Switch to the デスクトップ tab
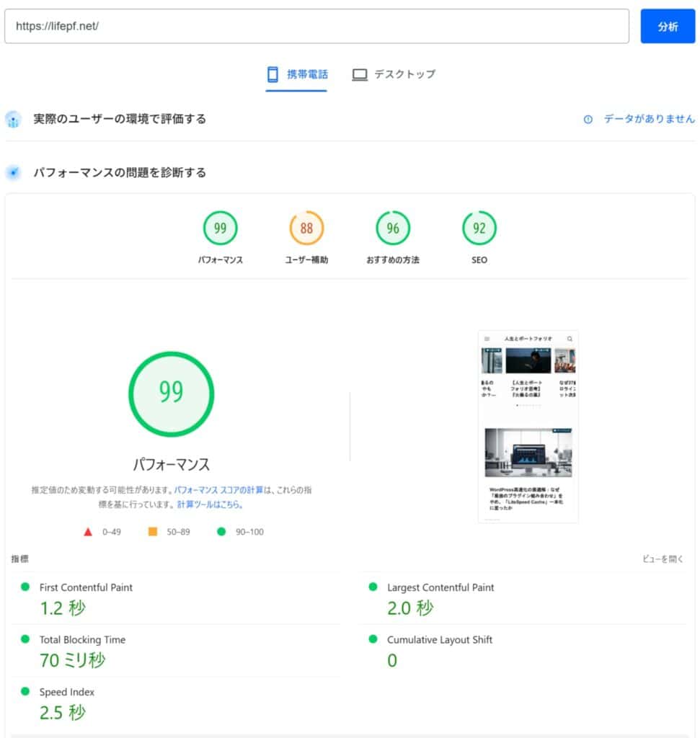 404,74
